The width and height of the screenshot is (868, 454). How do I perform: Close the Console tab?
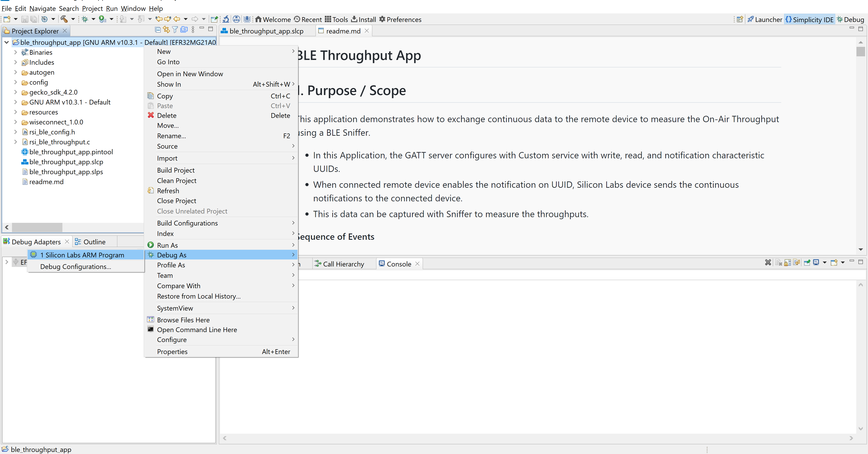pyautogui.click(x=417, y=264)
